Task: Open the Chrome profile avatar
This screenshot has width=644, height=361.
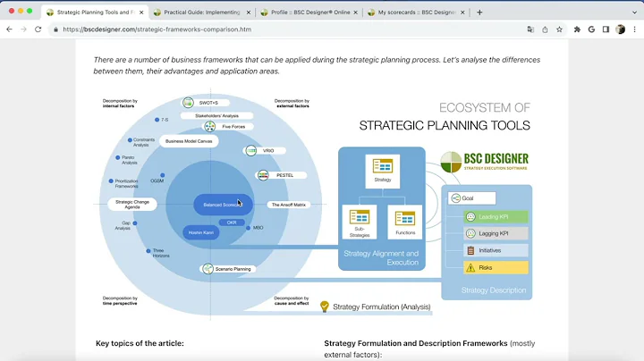Action: tap(620, 29)
